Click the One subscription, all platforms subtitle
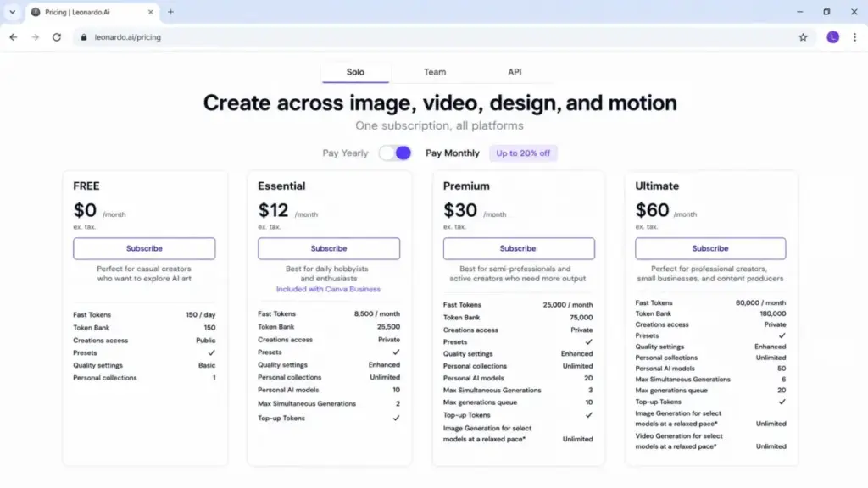 440,125
